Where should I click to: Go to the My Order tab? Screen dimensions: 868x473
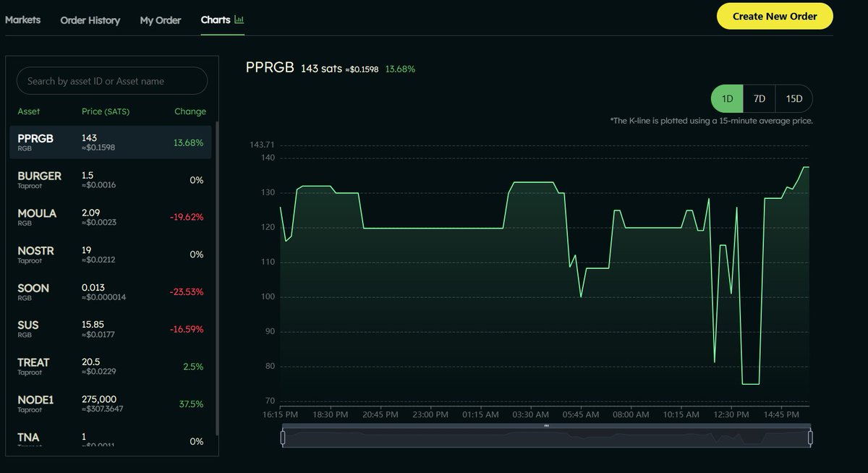pyautogui.click(x=161, y=20)
